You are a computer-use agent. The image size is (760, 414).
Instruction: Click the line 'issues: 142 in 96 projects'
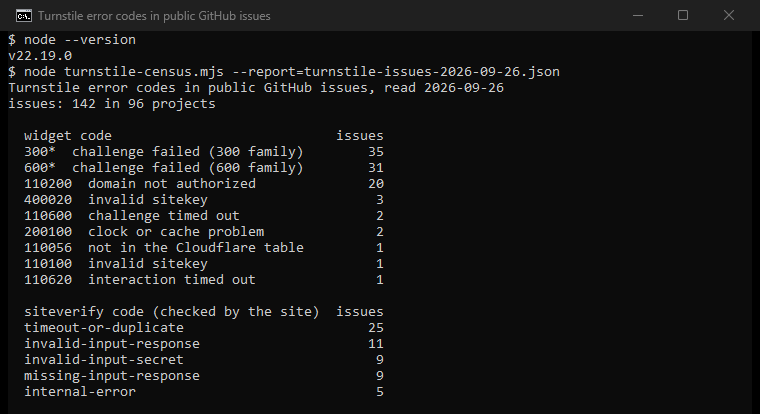pos(111,104)
